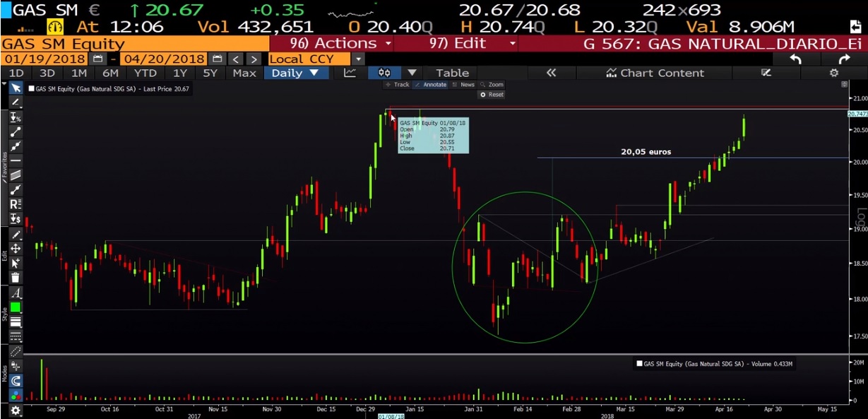
Task: Open the 96) Actions dropdown
Action: pyautogui.click(x=341, y=43)
